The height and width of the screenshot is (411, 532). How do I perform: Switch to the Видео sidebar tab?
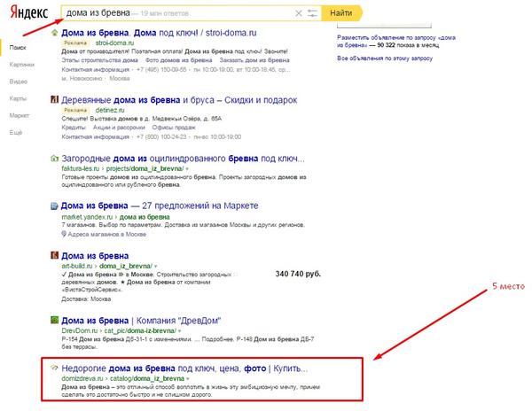point(19,81)
